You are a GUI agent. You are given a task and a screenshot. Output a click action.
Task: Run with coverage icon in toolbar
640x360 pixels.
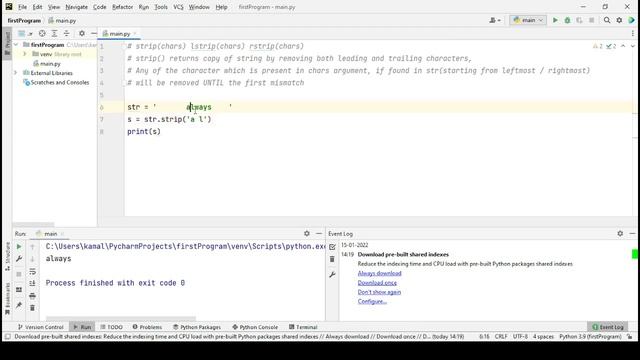(x=579, y=20)
